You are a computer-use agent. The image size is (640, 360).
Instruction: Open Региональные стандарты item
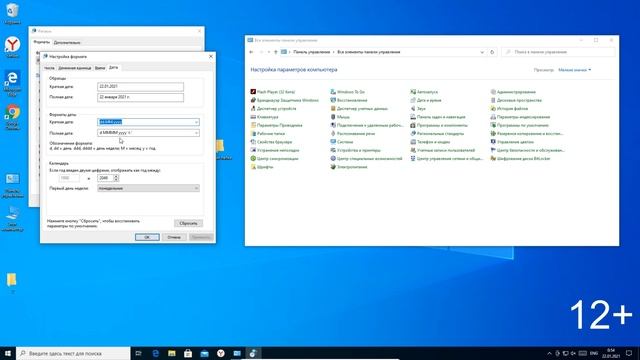coord(437,133)
